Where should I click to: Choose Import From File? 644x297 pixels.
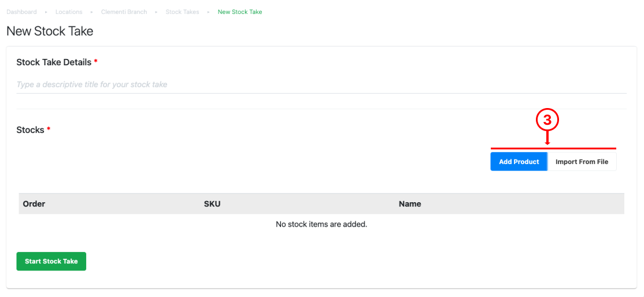[582, 162]
